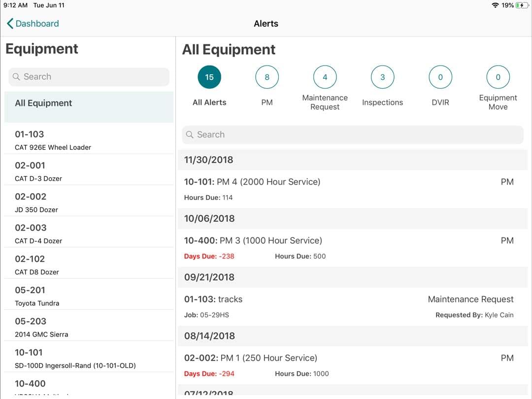Click the magnifier icon in Equipment search
Image resolution: width=532 pixels, height=399 pixels.
click(15, 77)
